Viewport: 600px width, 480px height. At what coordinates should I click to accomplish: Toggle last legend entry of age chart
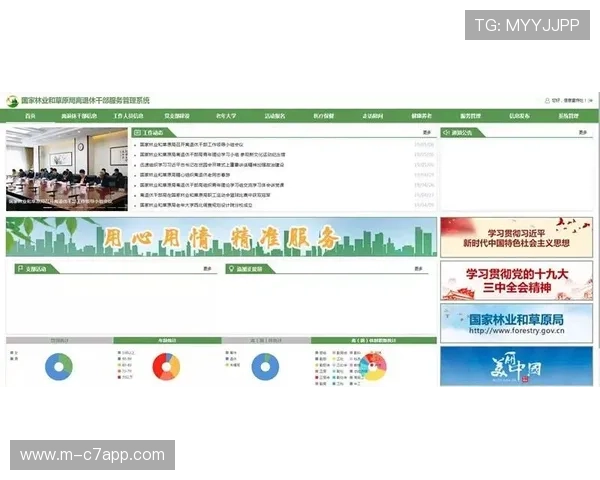coord(125,377)
